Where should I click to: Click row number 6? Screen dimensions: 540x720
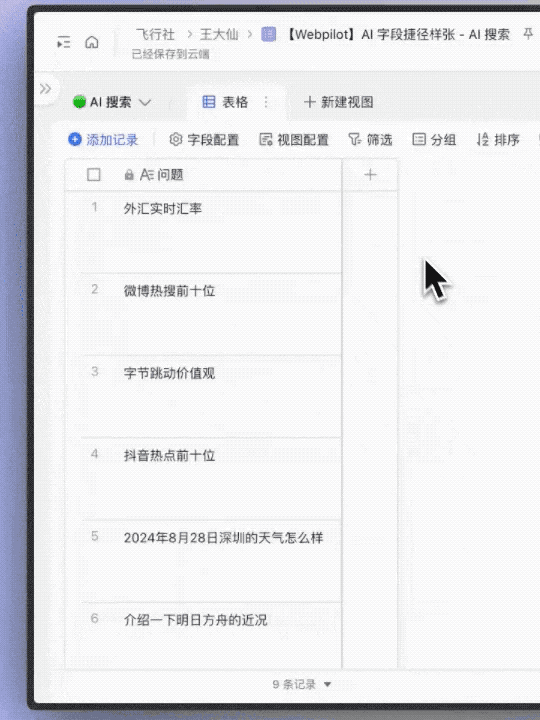click(x=95, y=619)
